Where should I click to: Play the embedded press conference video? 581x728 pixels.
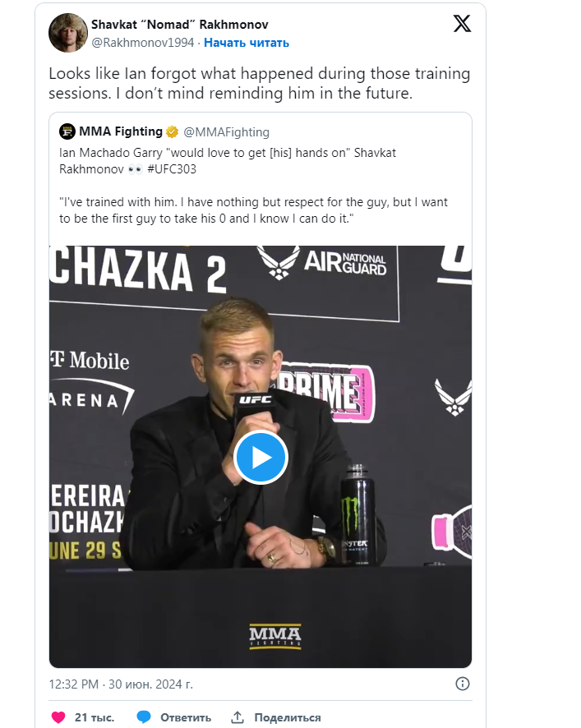click(x=261, y=458)
